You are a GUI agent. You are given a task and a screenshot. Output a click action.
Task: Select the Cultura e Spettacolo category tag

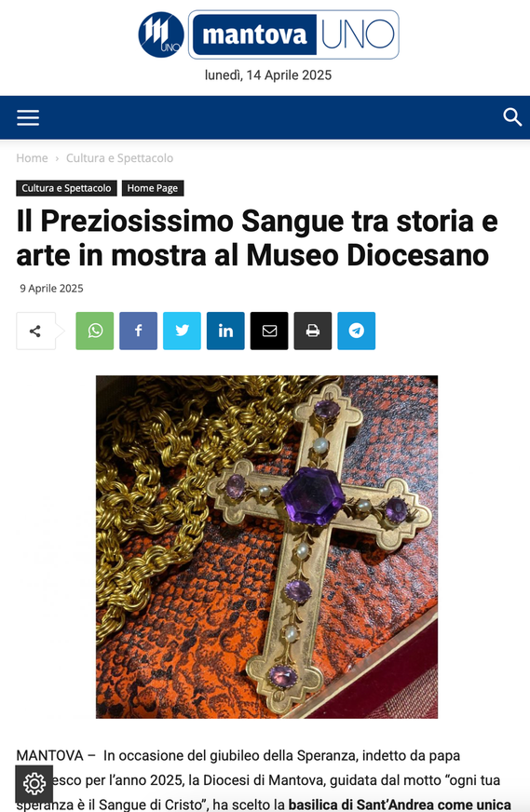coord(66,188)
